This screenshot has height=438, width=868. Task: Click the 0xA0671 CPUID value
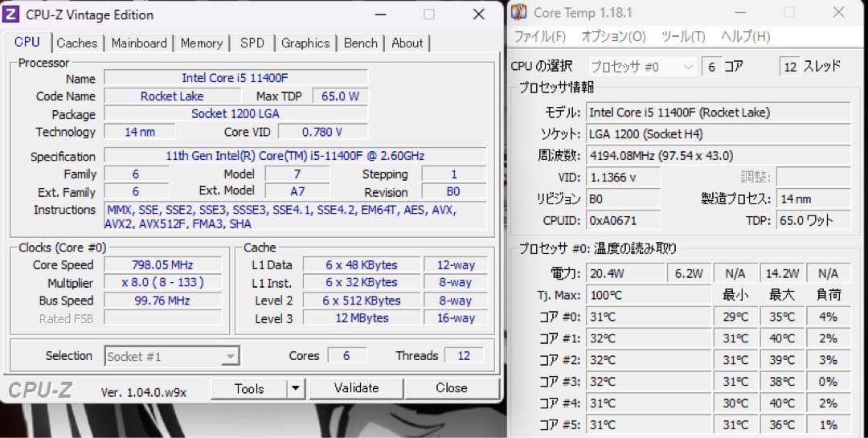pyautogui.click(x=624, y=220)
